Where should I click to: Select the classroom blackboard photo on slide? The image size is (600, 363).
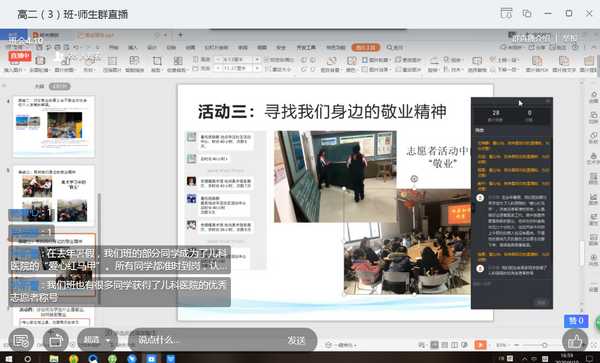pyautogui.click(x=335, y=176)
